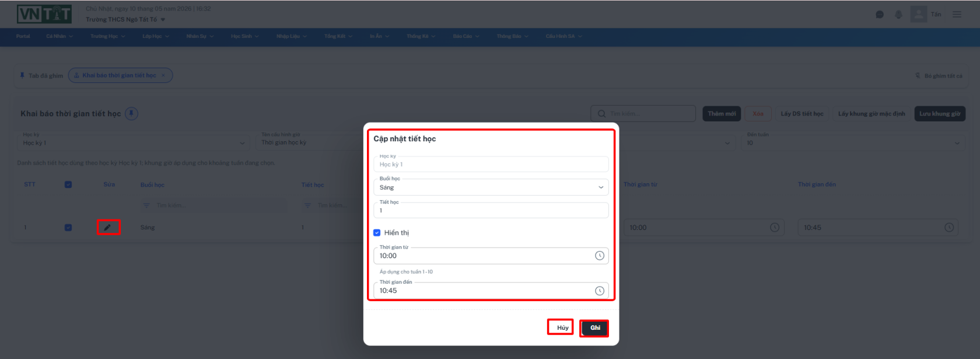
Task: Click the Thêm mới button
Action: 722,114
